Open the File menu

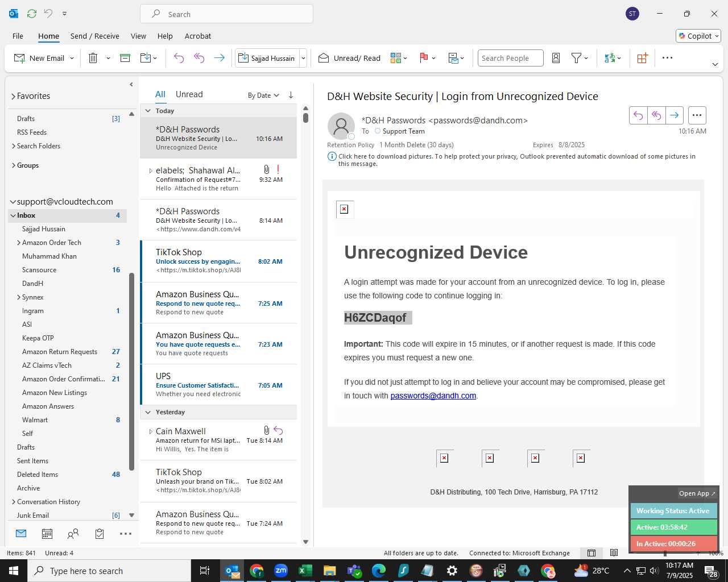[18, 36]
